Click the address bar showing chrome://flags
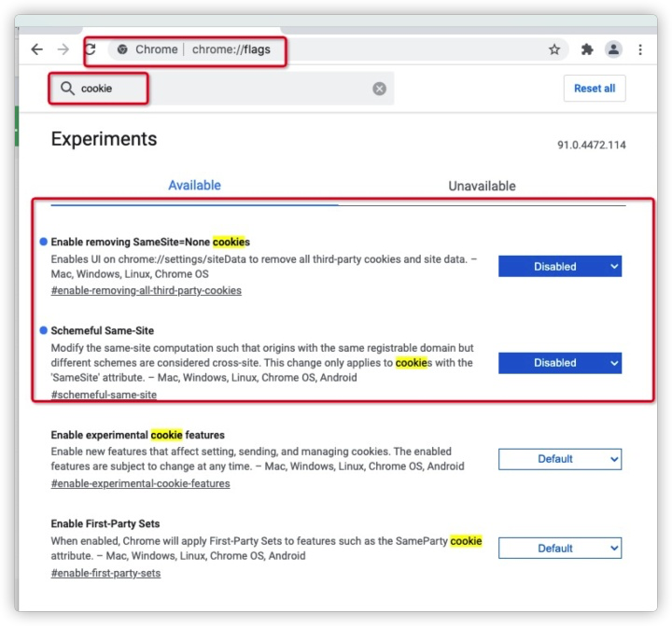Screen dimensions: 672x626 (338, 49)
